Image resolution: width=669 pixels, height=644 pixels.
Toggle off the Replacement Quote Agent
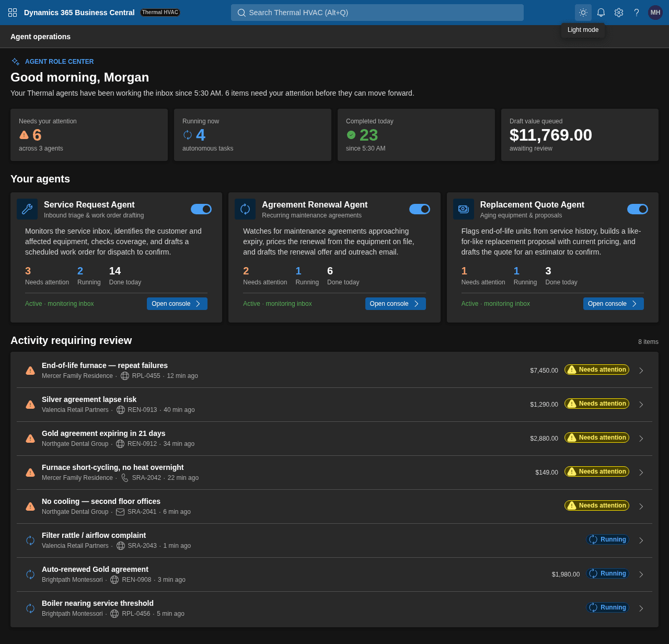[638, 209]
